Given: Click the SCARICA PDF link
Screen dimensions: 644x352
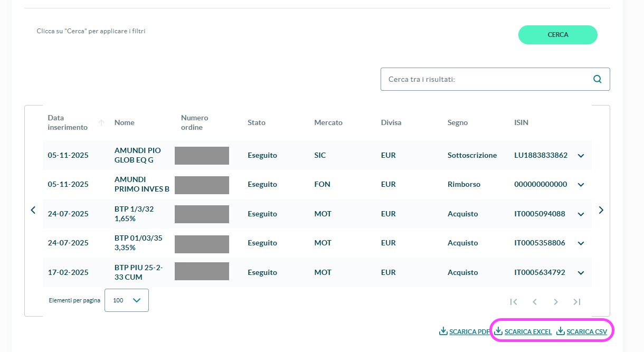Looking at the screenshot, I should tap(469, 332).
